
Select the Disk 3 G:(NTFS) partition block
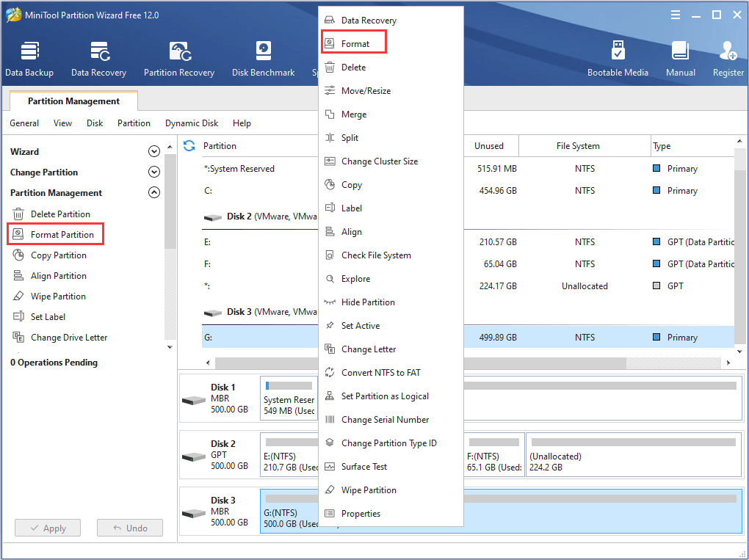501,511
